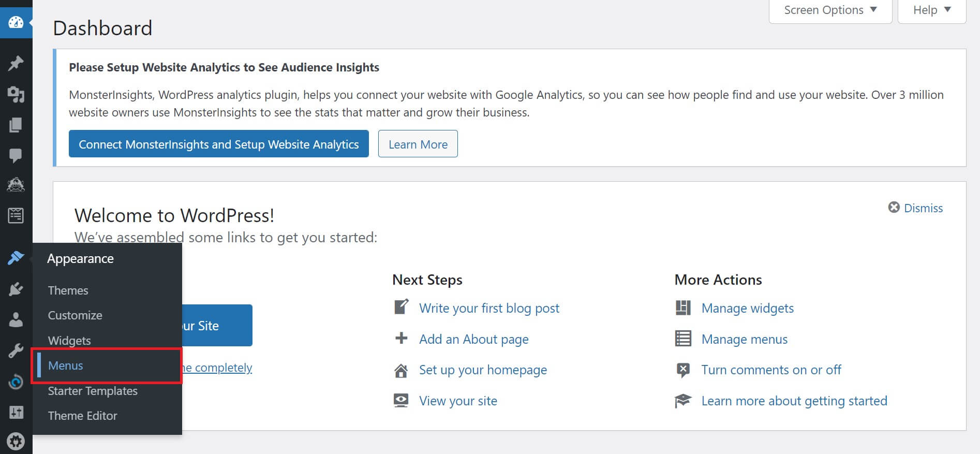Open the Tools wrench icon
This screenshot has width=980, height=454.
click(16, 351)
